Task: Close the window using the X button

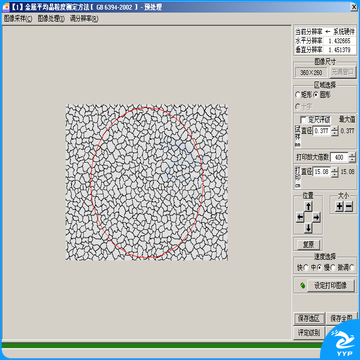Action: tap(353, 7)
